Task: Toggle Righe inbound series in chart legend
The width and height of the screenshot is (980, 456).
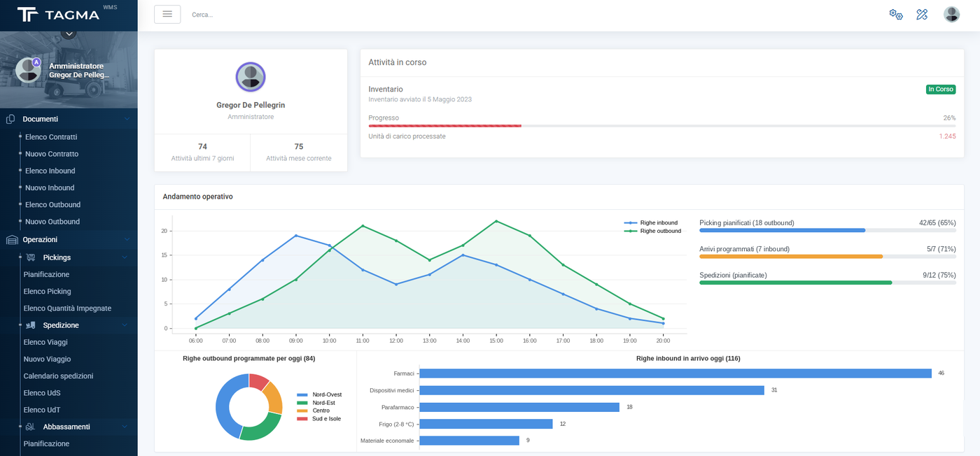Action: coord(651,222)
